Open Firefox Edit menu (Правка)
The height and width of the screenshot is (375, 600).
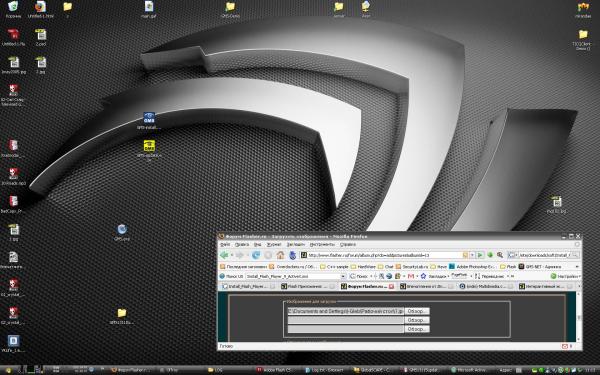coord(242,244)
